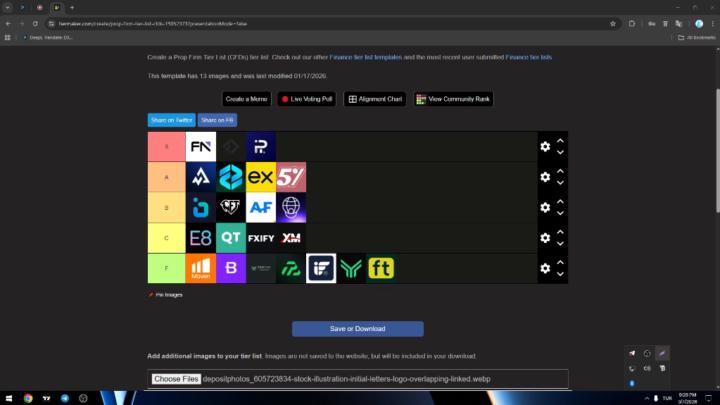Click the yellow tier C label

click(x=167, y=238)
